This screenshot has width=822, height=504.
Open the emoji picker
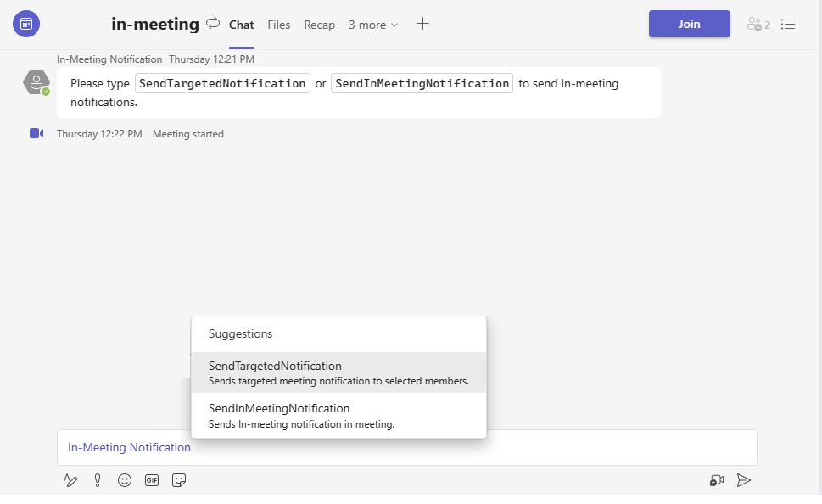pyautogui.click(x=125, y=480)
